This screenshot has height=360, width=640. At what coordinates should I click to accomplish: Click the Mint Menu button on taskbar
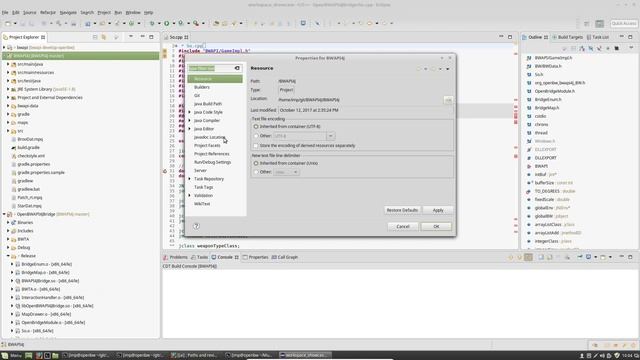tap(11, 356)
